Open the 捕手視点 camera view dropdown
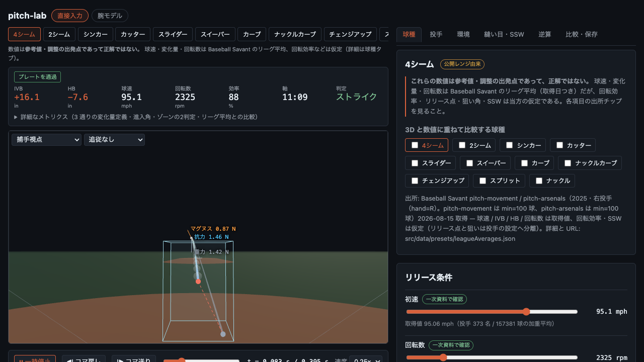Viewport: 644px width, 362px height. tap(46, 139)
